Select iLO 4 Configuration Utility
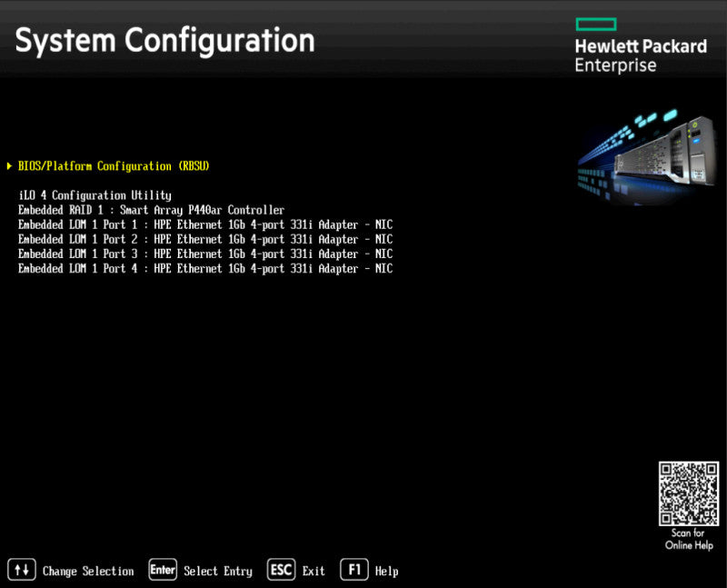The width and height of the screenshot is (727, 588). pos(95,195)
